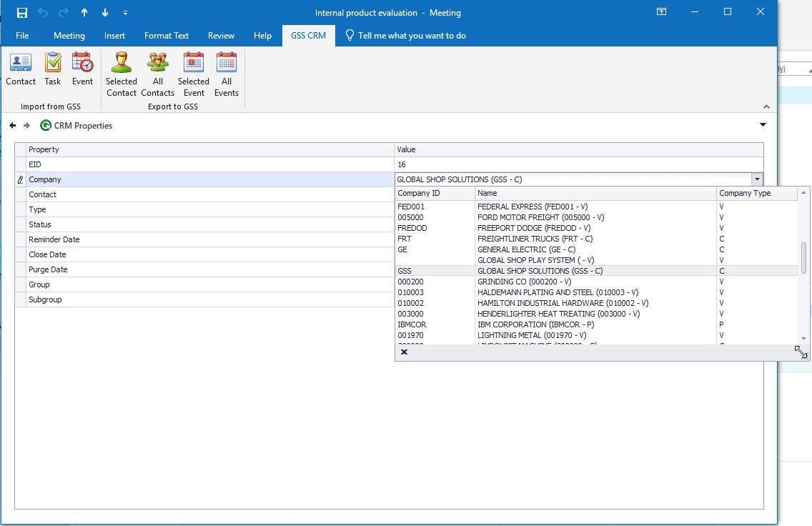Close the company dropdown list with the X
Viewport: 812px width, 526px height.
click(x=404, y=352)
